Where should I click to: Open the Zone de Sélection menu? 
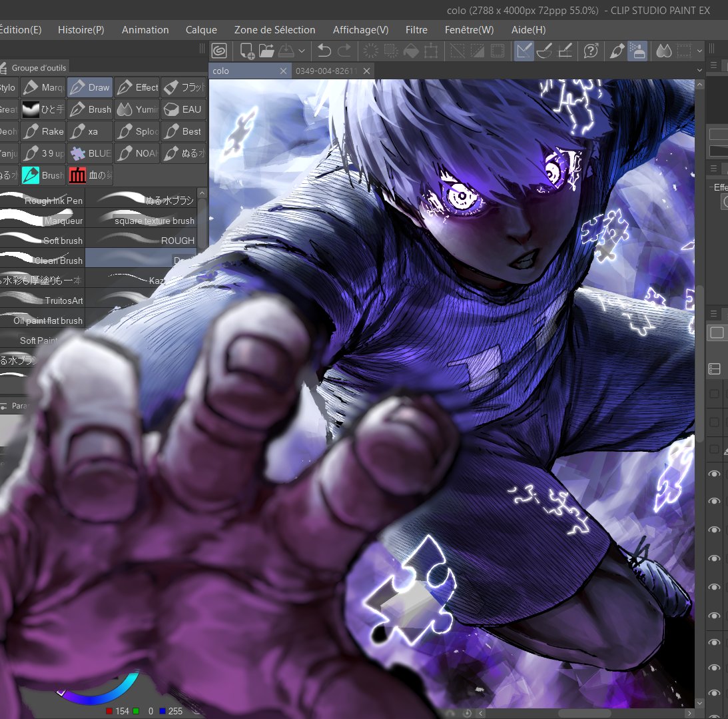pos(274,30)
